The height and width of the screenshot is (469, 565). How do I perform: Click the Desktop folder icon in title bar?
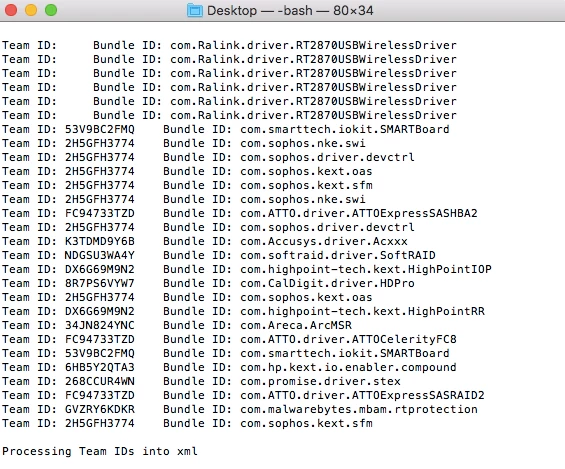(195, 10)
